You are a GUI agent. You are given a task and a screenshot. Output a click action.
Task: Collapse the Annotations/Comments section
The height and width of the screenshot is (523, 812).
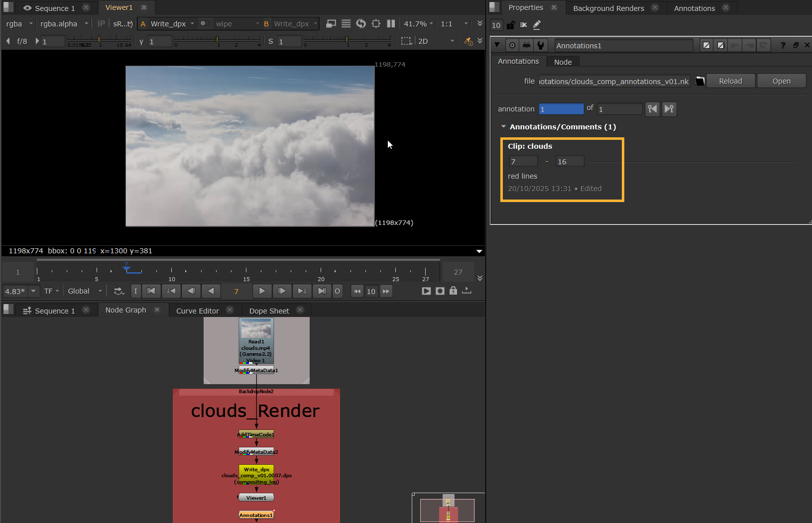click(x=503, y=127)
